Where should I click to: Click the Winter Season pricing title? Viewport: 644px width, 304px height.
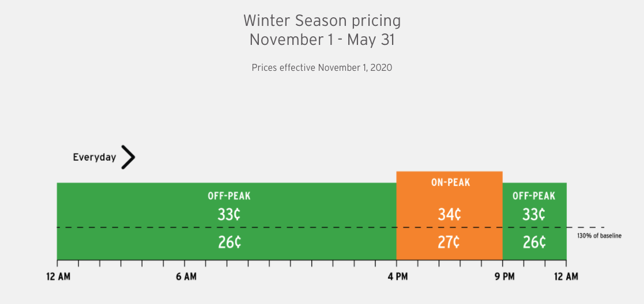pos(322,21)
